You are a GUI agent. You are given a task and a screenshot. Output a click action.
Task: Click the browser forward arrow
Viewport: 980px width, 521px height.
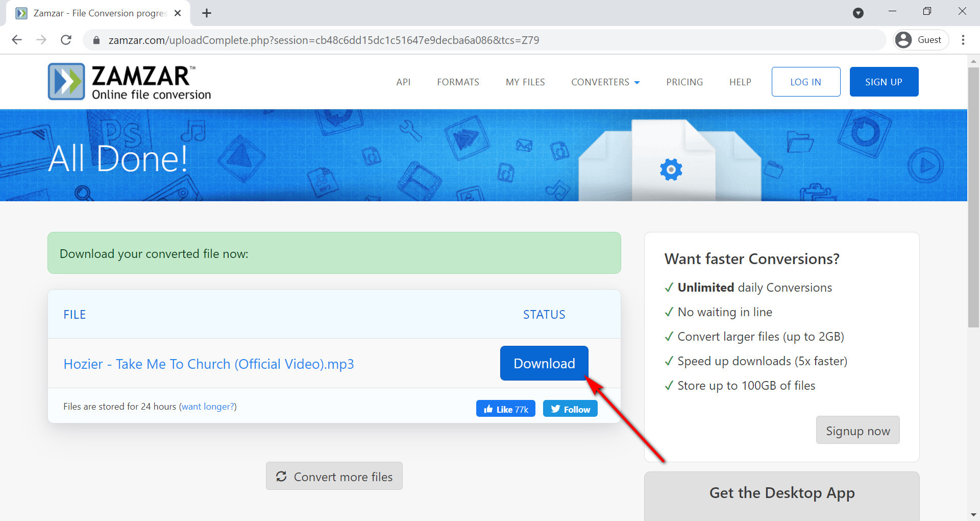tap(41, 40)
